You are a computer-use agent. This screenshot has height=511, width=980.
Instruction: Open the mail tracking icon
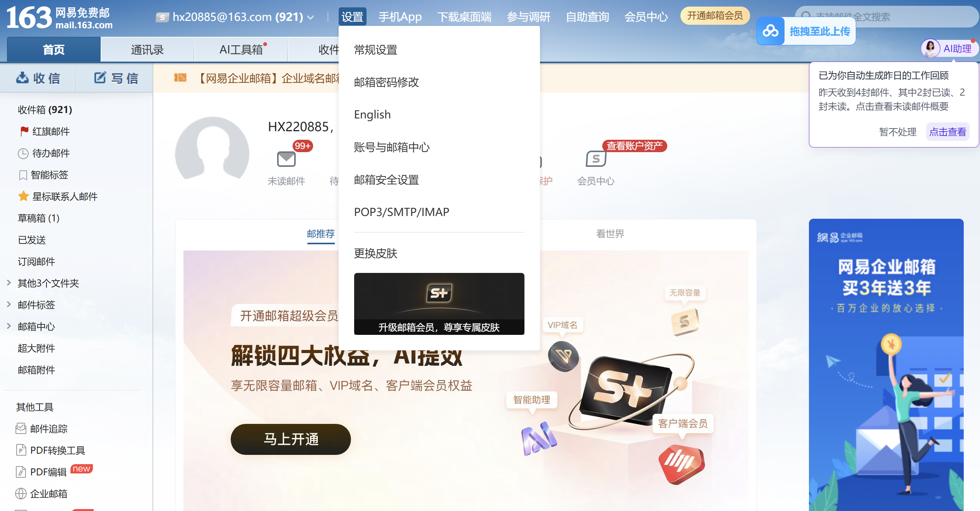tap(21, 429)
